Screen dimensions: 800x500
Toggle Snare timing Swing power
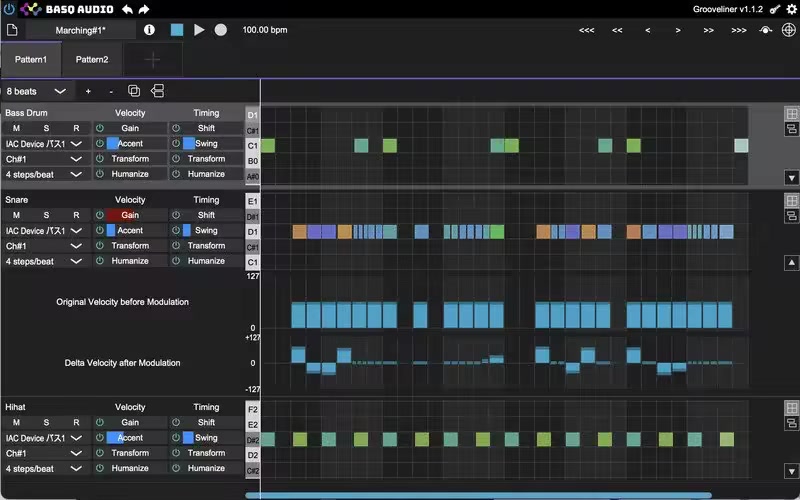pyautogui.click(x=175, y=230)
